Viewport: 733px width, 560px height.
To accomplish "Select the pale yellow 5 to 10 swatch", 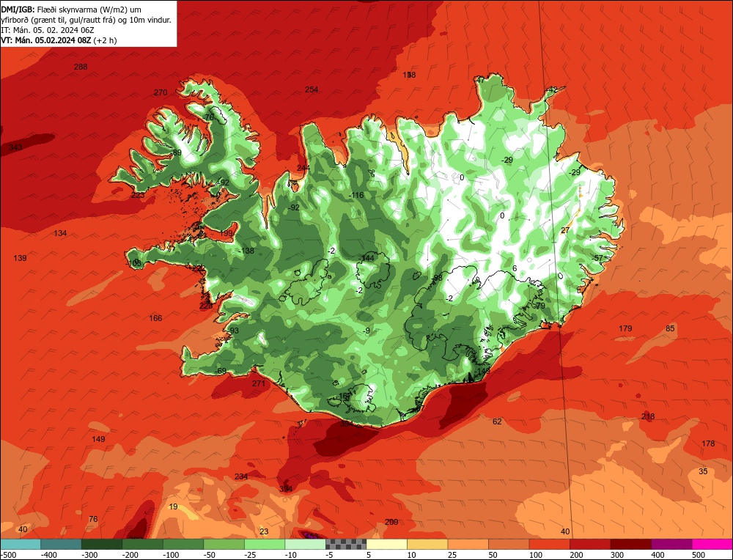I will coord(386,544).
